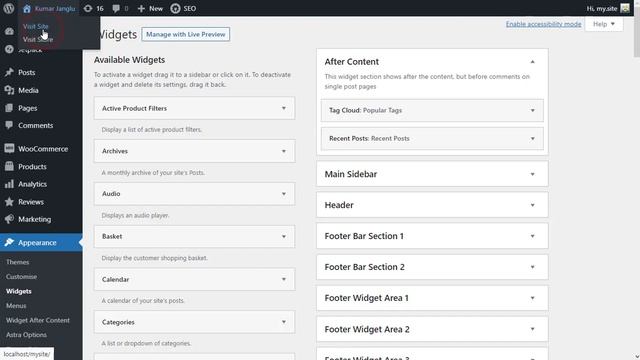
Task: Click the Comments icon in sidebar
Action: [x=9, y=125]
